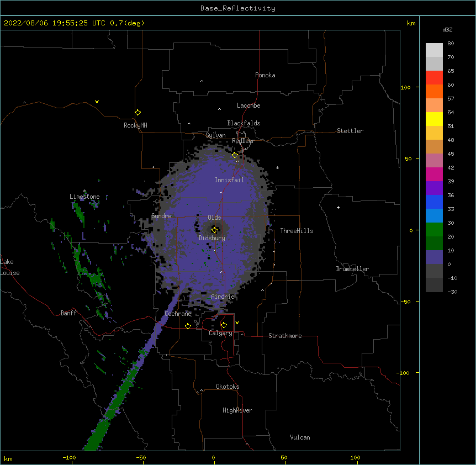The image size is (476, 465).
Task: Click the white plus marker north of Drumheller
Action: [x=338, y=207]
